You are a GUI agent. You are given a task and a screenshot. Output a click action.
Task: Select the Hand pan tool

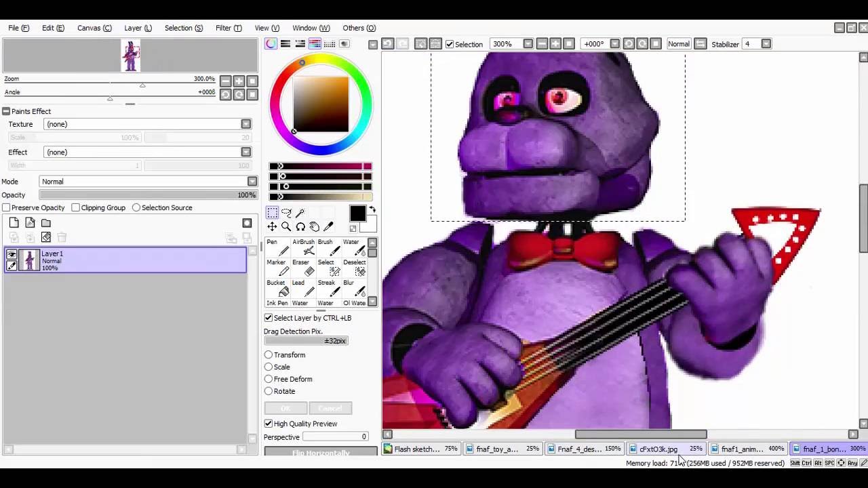[x=315, y=227]
